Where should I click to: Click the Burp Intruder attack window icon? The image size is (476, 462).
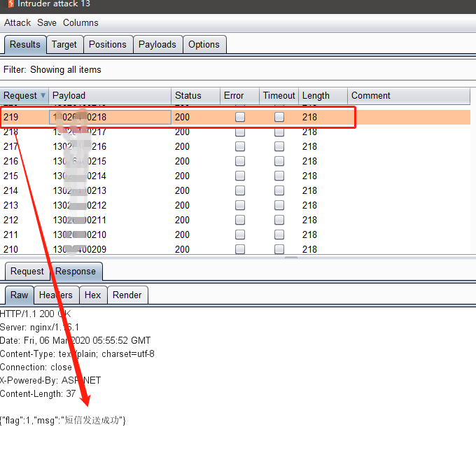pyautogui.click(x=8, y=4)
